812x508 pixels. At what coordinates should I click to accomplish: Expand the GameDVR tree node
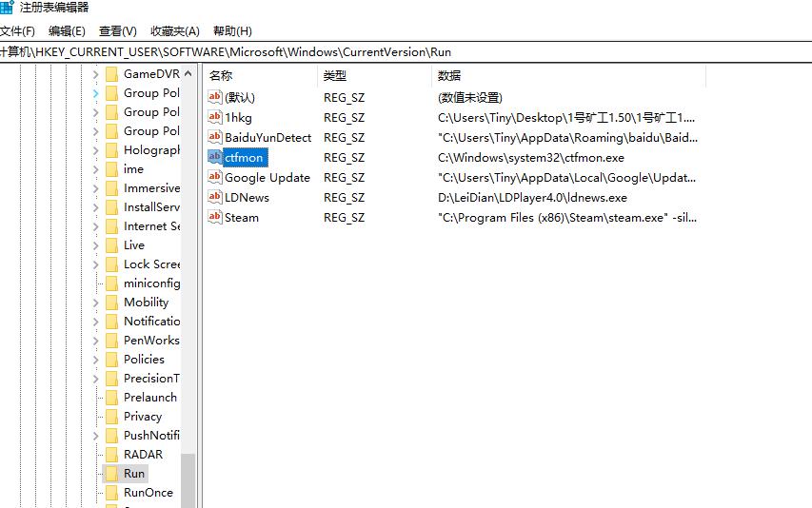pos(96,74)
